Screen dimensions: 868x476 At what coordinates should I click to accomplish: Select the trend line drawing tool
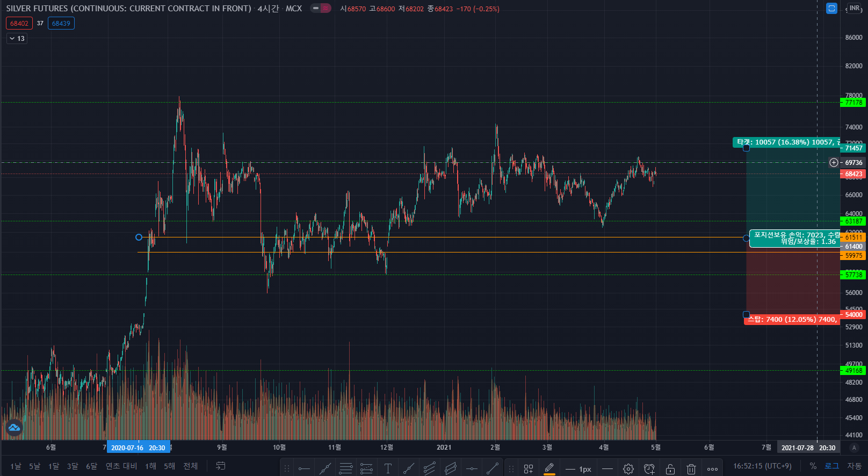click(x=325, y=468)
